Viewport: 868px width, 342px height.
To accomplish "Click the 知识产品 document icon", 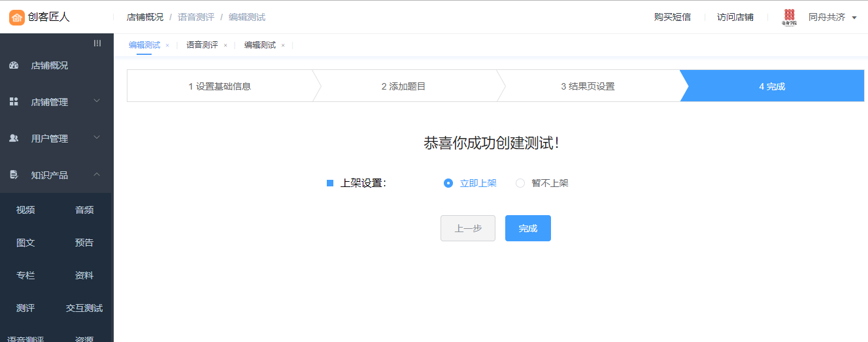I will point(14,175).
